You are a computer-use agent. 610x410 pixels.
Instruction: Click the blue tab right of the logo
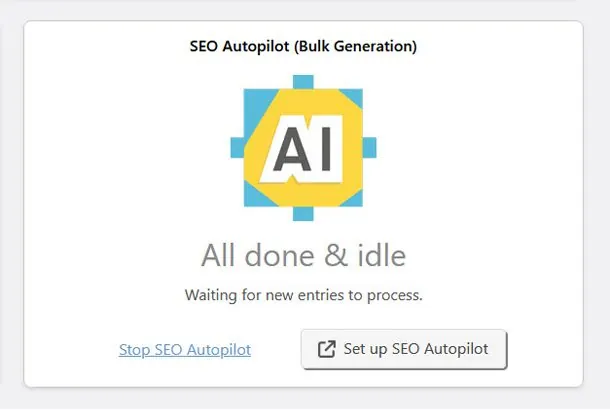[369, 147]
